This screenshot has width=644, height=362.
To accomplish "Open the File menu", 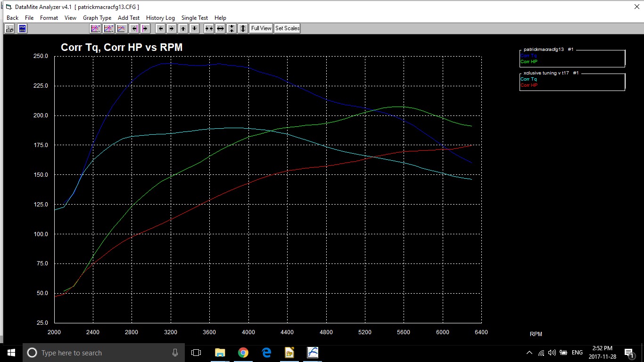I will [x=29, y=18].
